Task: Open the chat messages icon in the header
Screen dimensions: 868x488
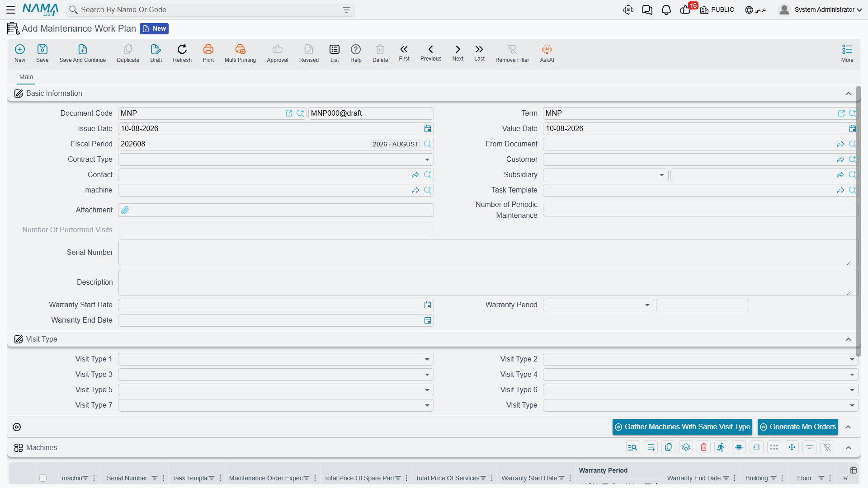Action: coord(647,10)
